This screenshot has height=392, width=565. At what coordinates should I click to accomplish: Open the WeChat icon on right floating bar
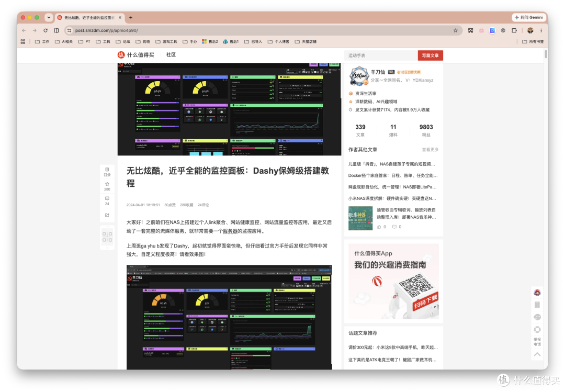[x=537, y=317]
